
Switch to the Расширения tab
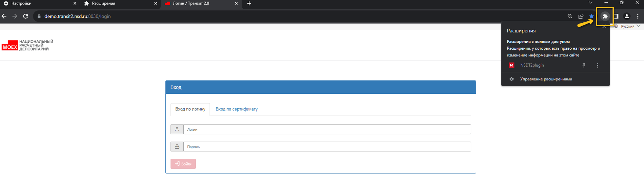[120, 3]
